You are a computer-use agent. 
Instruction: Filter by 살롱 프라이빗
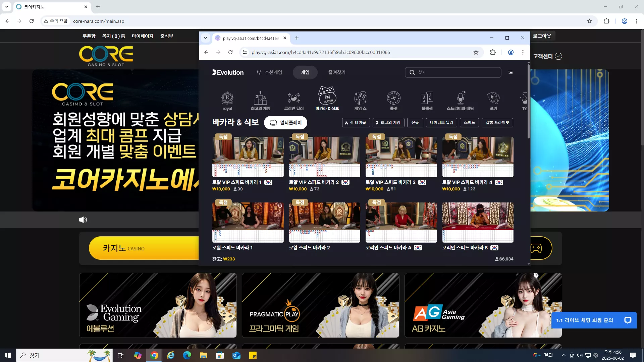497,123
